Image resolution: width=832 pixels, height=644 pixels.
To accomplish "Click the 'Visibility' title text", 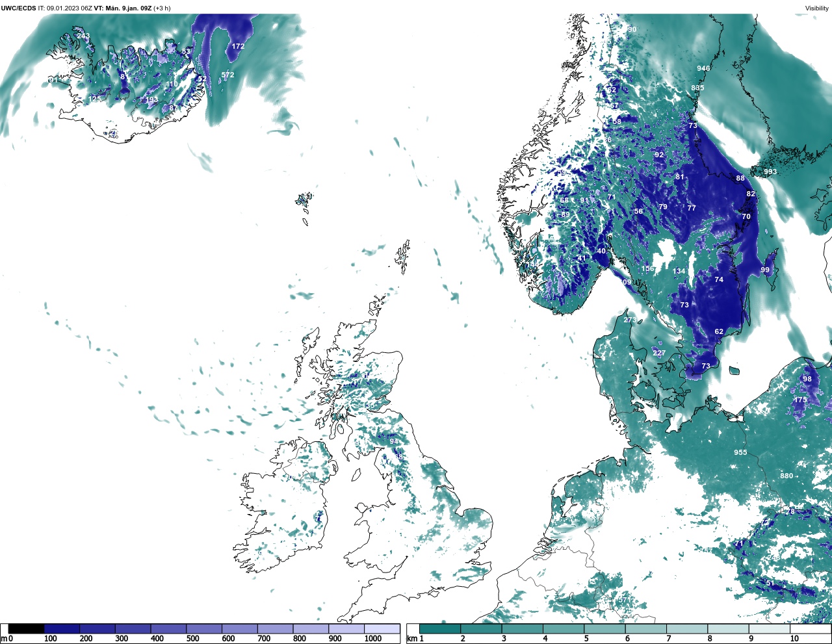I will (816, 8).
